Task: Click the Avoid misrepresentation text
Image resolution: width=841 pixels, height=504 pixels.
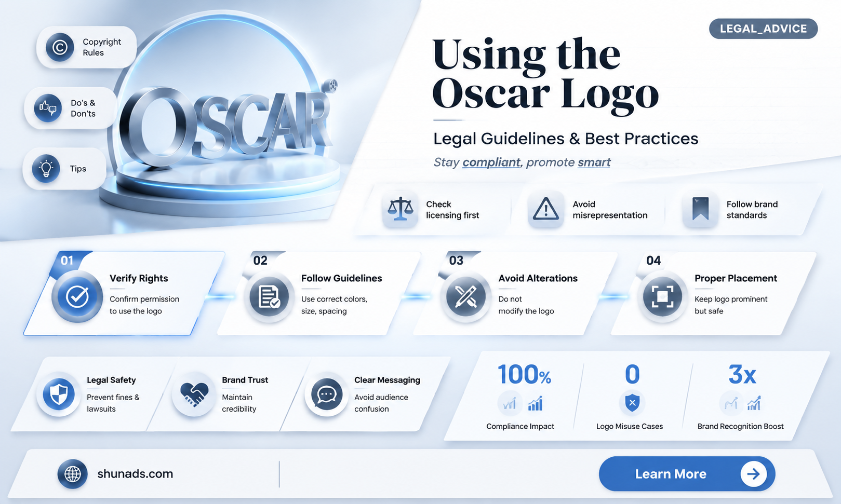Action: coord(610,210)
